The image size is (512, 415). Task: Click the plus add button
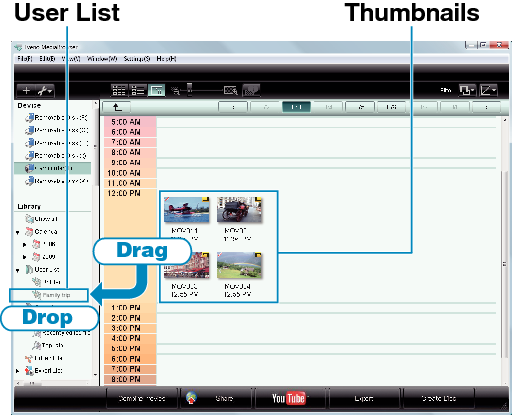[x=26, y=90]
